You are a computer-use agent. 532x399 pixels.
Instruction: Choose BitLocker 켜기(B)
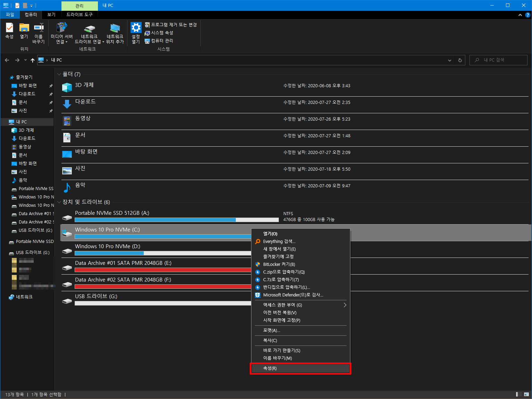(301, 264)
